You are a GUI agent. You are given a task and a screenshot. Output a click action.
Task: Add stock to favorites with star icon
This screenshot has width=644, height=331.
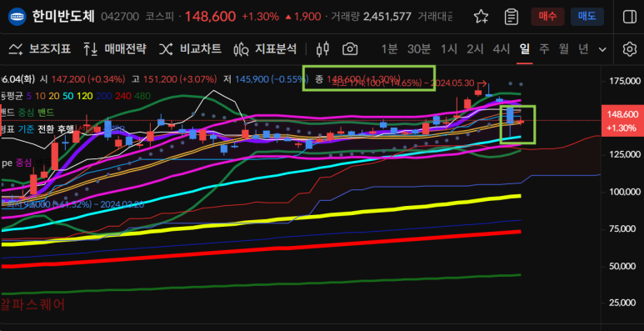pyautogui.click(x=481, y=17)
